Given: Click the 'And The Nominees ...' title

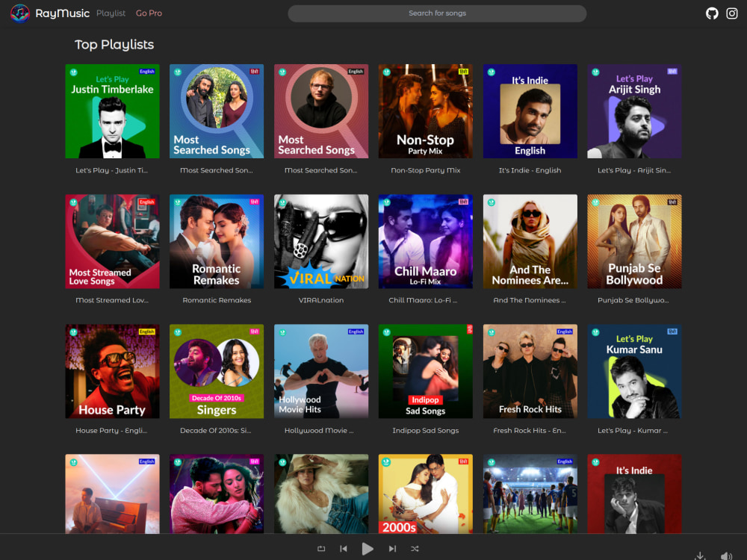Looking at the screenshot, I should coord(530,300).
